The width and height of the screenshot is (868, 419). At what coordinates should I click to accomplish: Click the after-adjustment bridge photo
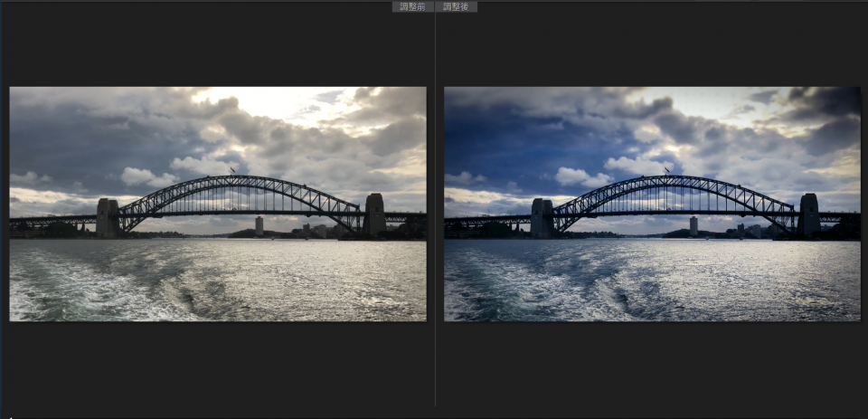(652, 204)
